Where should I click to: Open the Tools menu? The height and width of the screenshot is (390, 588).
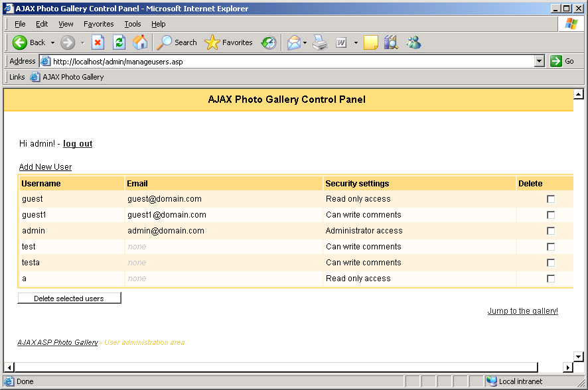[133, 24]
